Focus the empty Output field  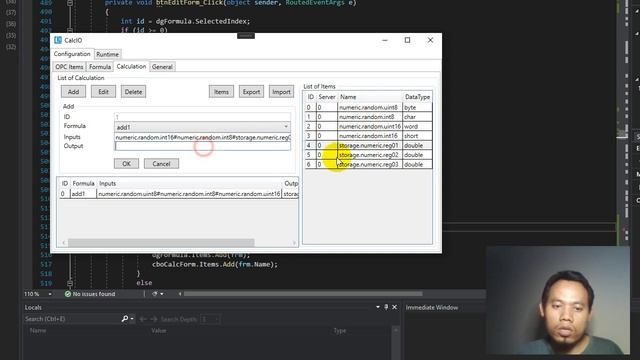(202, 146)
